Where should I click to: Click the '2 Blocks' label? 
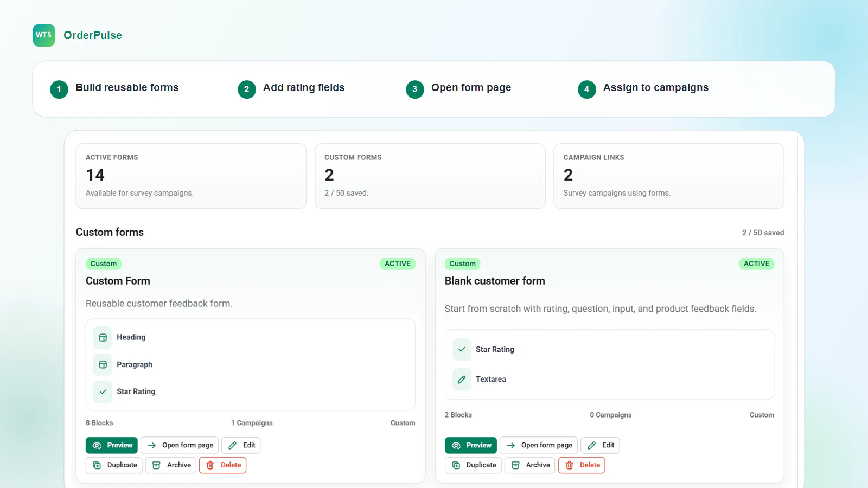point(458,415)
